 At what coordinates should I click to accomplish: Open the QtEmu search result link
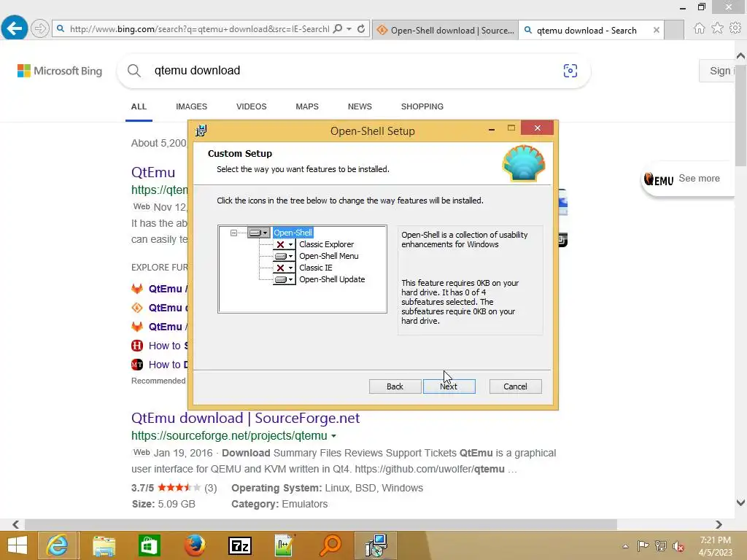tap(153, 172)
